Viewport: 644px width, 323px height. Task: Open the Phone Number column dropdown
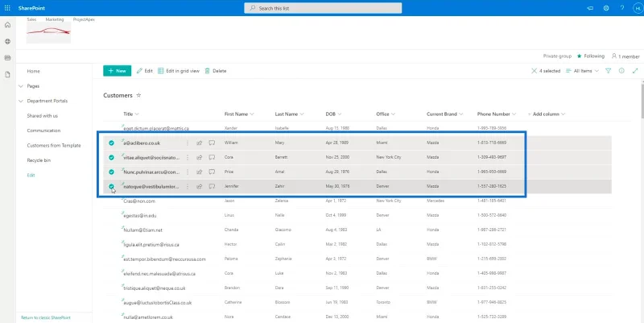pos(514,114)
